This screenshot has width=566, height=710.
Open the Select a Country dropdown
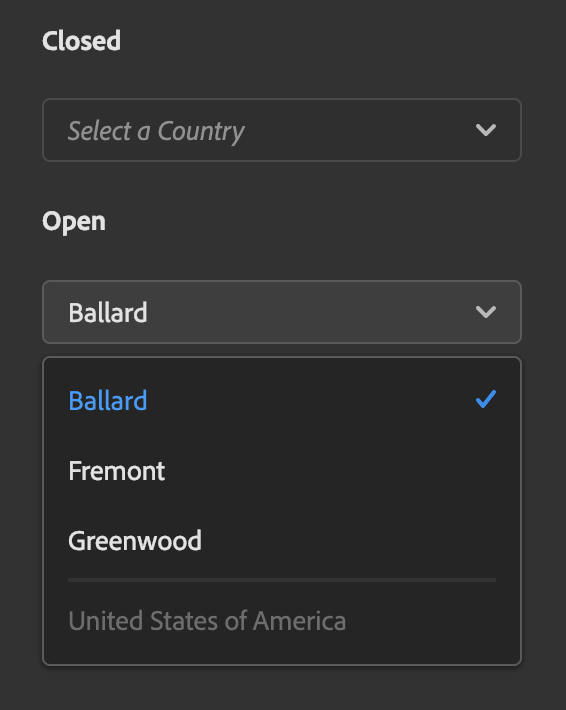[282, 130]
